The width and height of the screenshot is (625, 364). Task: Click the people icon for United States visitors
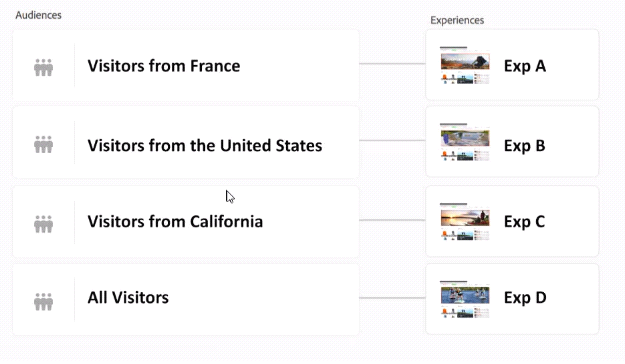(43, 144)
